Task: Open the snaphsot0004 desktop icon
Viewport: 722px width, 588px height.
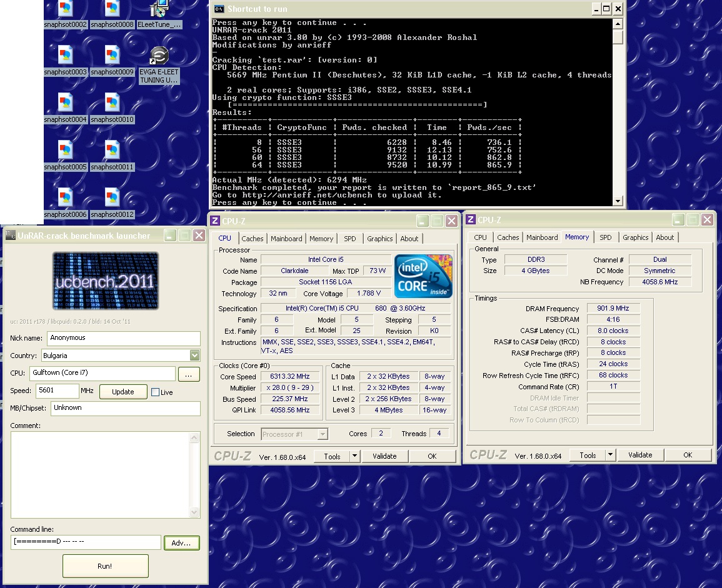Action: point(66,108)
